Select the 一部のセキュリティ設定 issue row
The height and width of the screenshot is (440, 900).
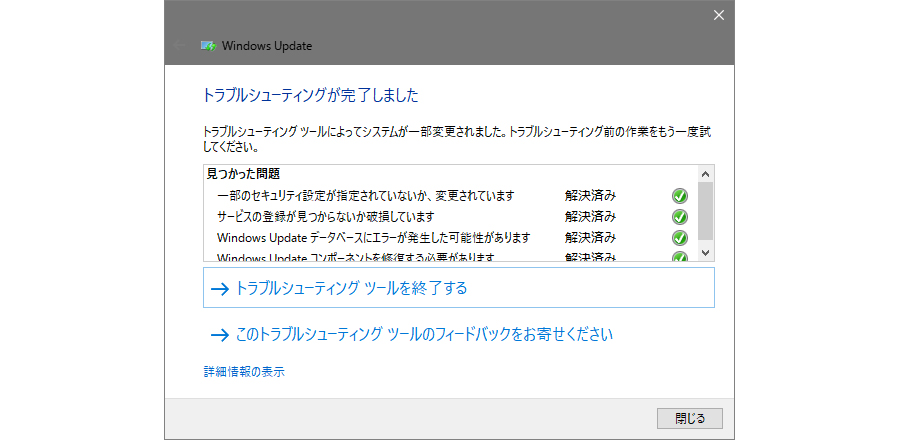[x=364, y=195]
